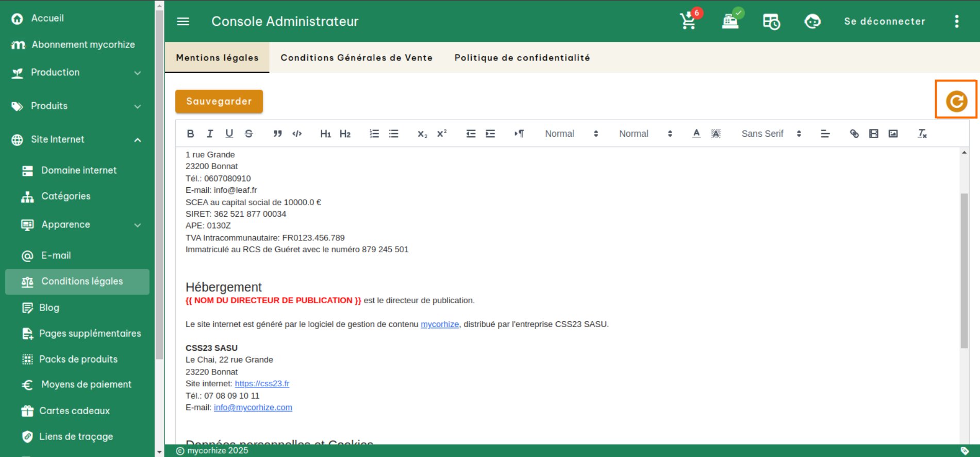This screenshot has width=980, height=457.
Task: Switch to Conditions Générales de Vente tab
Action: point(356,58)
